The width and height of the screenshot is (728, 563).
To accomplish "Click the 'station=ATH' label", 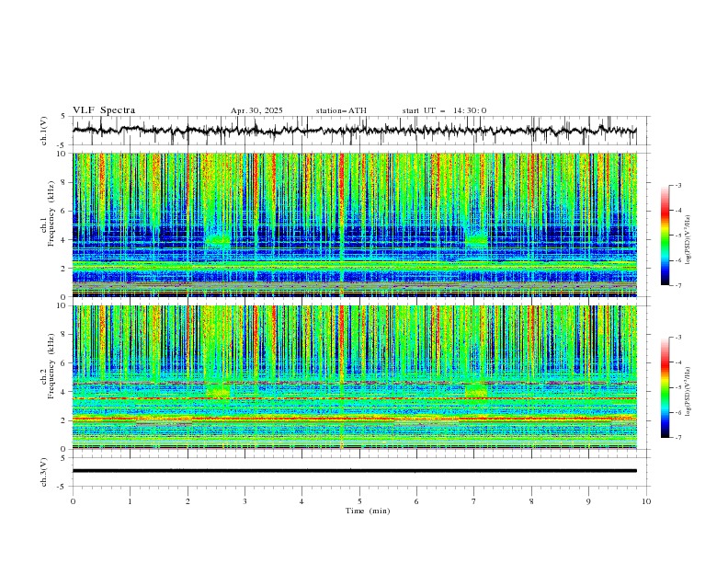I will pyautogui.click(x=341, y=110).
